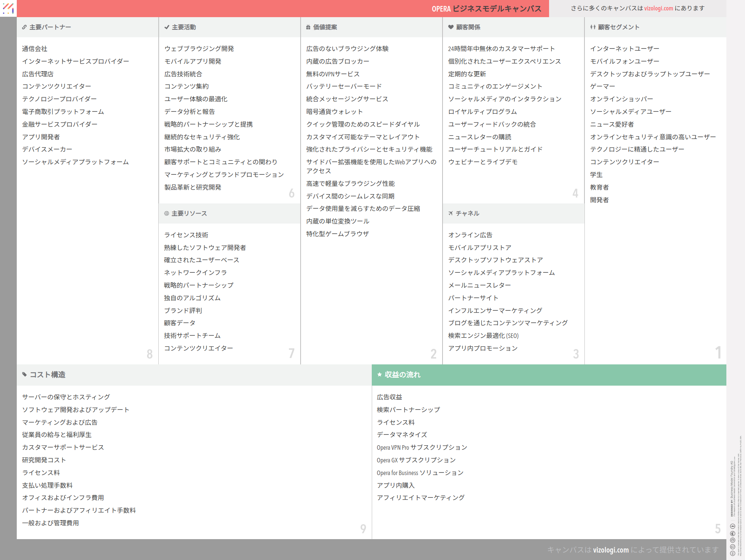Click the OPERA ビジネスモデルキャンバス title

pyautogui.click(x=486, y=9)
